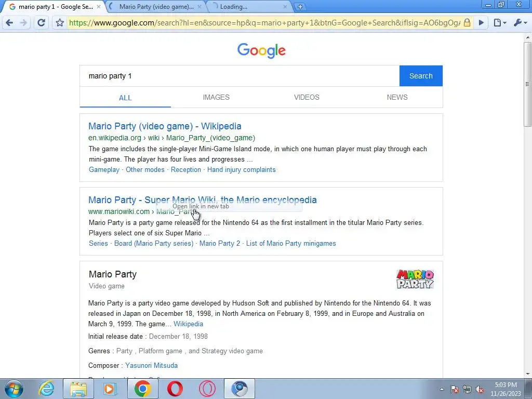Open Windows Explorer folder from taskbar
Screen dimensions: 532x399
click(x=78, y=389)
